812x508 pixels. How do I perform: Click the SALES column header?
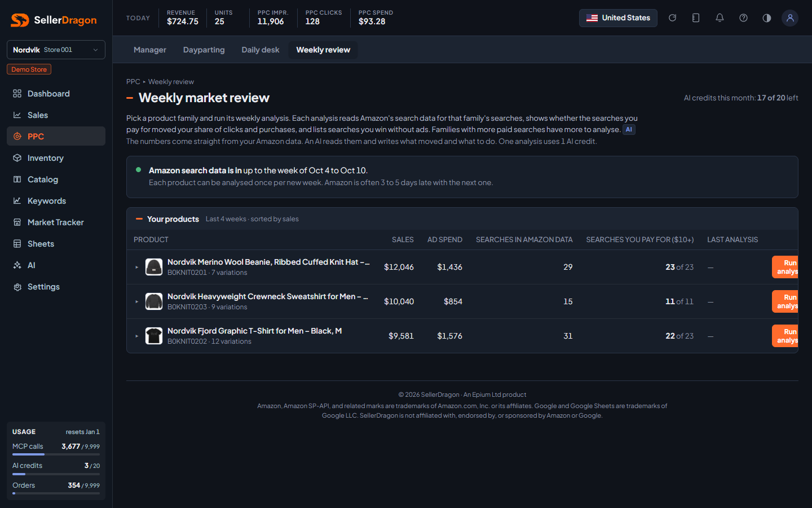coord(403,240)
